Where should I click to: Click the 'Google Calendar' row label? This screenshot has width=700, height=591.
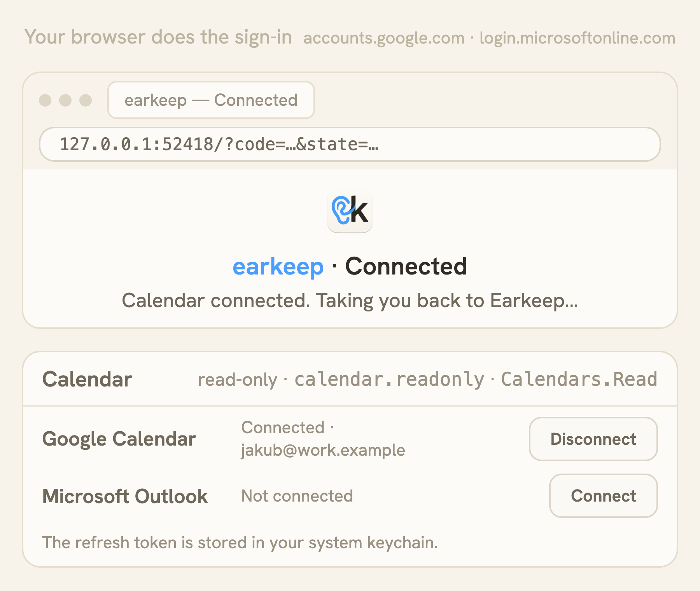[119, 439]
